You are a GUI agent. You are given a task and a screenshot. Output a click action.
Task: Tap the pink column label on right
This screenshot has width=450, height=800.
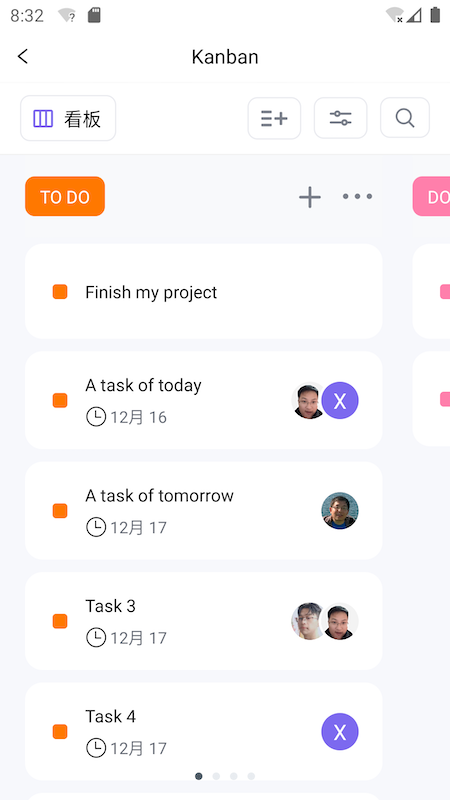tap(432, 196)
